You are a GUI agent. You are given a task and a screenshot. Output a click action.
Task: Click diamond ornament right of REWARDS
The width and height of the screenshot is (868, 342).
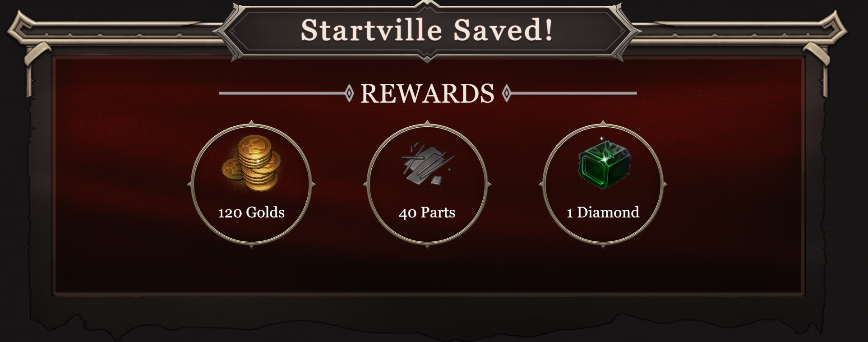coord(506,93)
